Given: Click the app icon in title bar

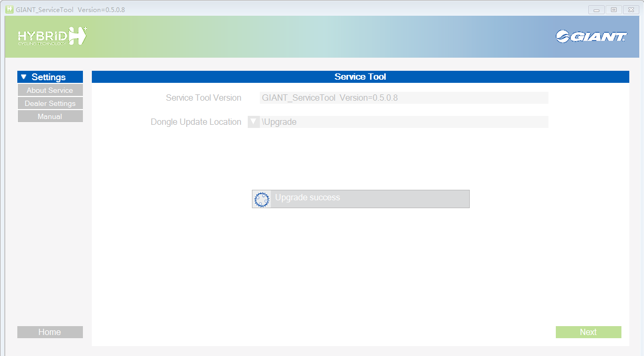Looking at the screenshot, I should point(9,9).
